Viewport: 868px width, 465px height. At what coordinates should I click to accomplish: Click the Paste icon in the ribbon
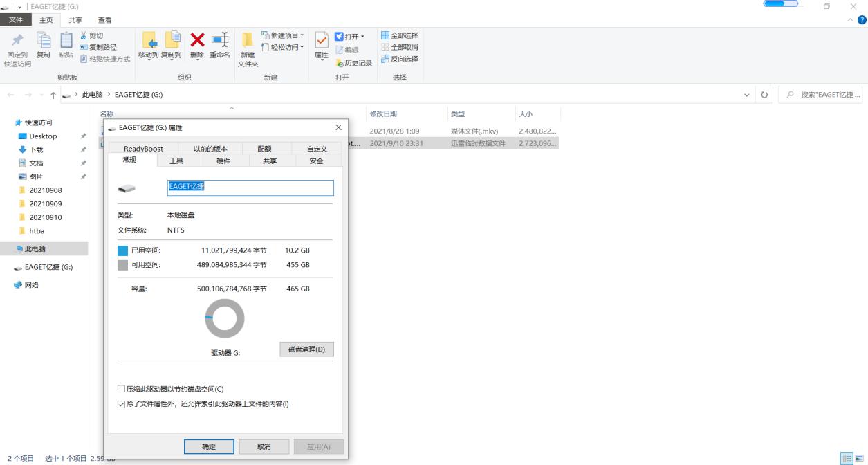click(x=66, y=40)
